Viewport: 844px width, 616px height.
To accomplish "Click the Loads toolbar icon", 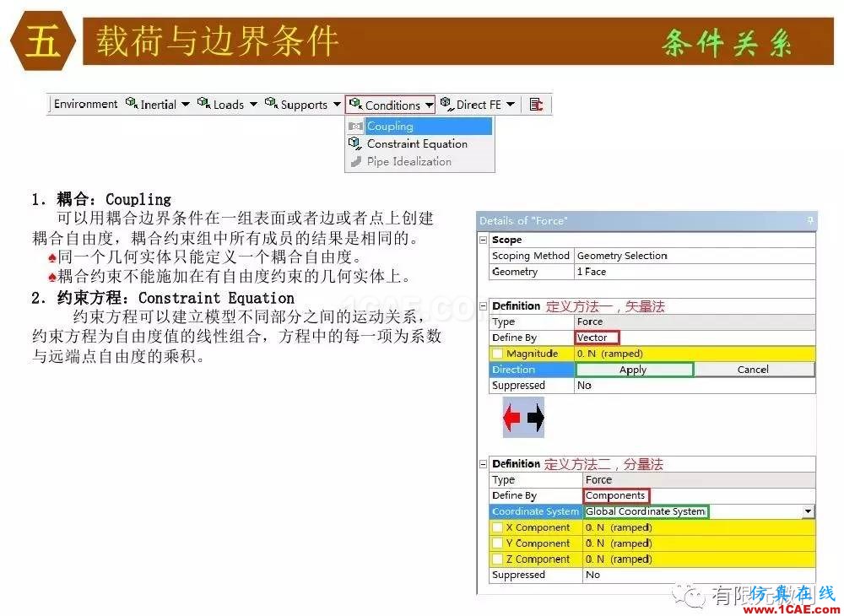I will click(x=203, y=102).
